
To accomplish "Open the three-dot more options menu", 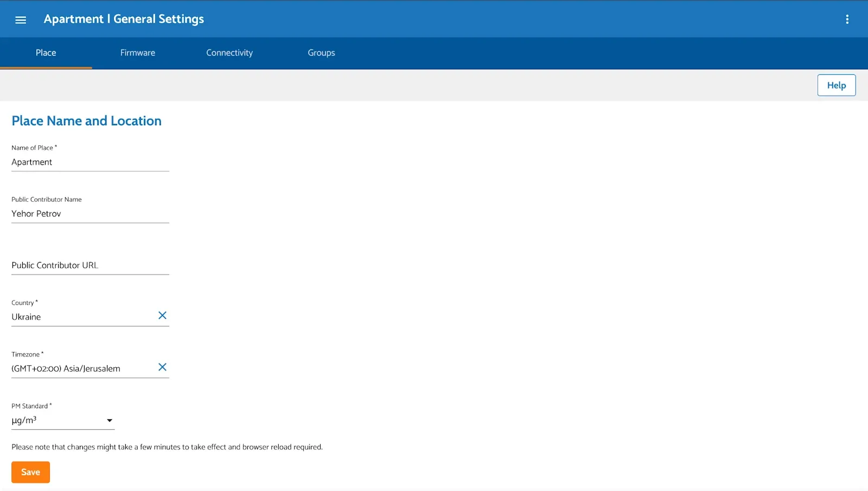I will (847, 20).
